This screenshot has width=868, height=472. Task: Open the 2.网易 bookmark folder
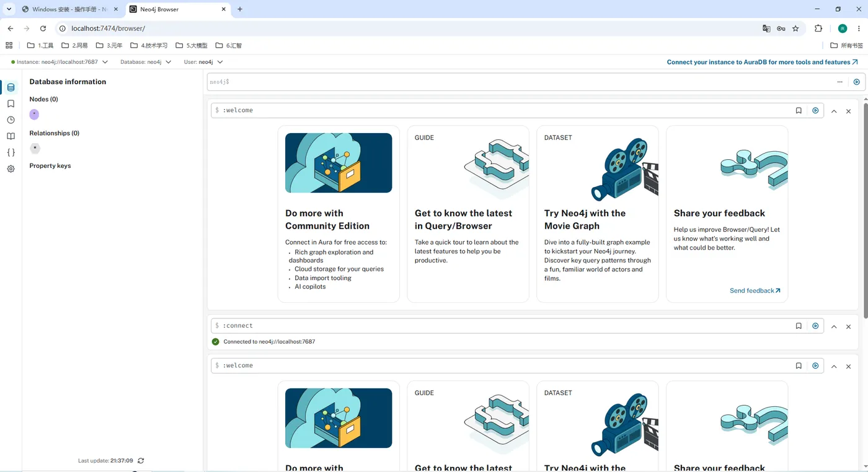click(x=74, y=45)
